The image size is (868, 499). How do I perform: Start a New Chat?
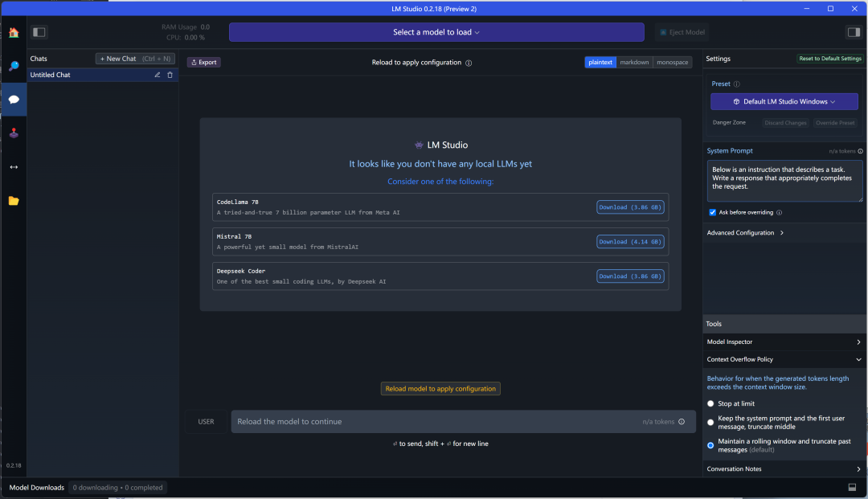(x=135, y=59)
